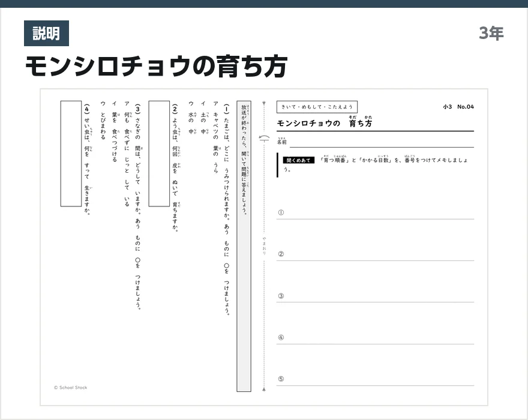This screenshot has height=420, width=528.
Task: Click question (1) たまごは、どこに text
Action: pyautogui.click(x=227, y=209)
